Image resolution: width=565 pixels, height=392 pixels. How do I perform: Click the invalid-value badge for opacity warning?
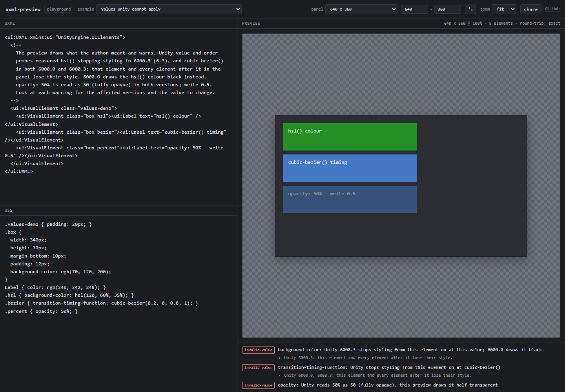pos(258,385)
